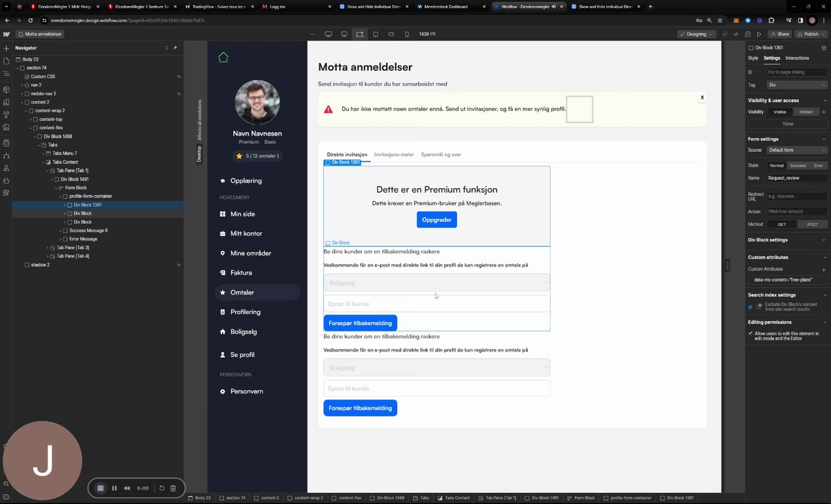Pause the screen recording

tap(114, 488)
